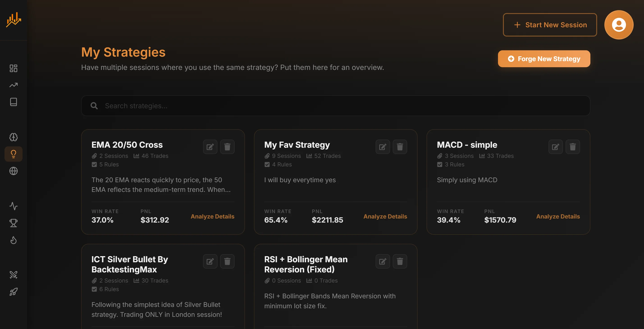
Task: Click the 33 Trades label
Action: pyautogui.click(x=496, y=156)
